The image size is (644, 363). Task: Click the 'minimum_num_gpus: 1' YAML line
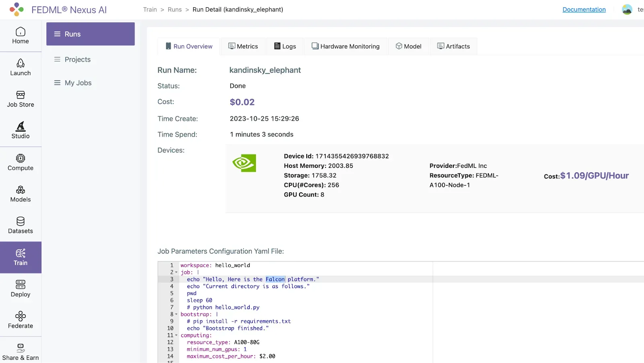(x=217, y=349)
